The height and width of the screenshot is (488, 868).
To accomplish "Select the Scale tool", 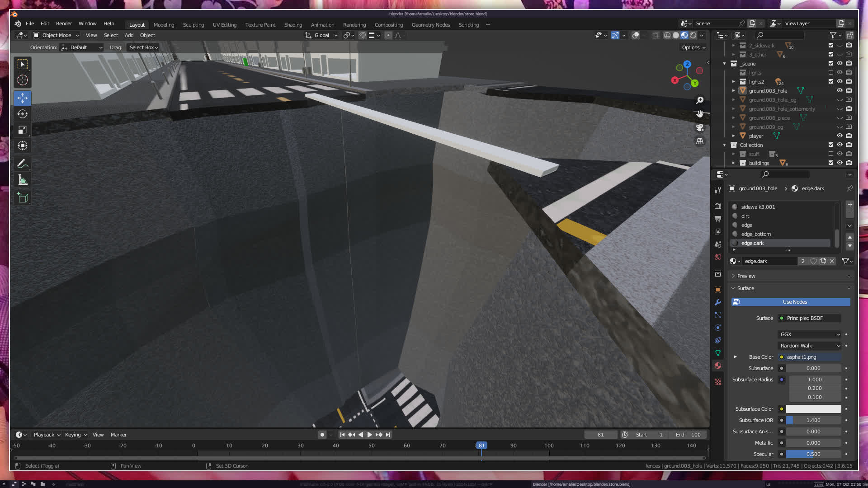I will pos(23,130).
